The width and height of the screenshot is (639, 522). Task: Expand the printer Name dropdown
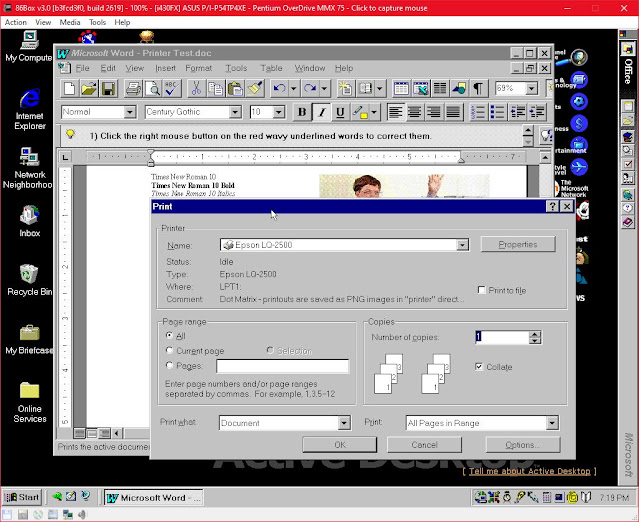[x=462, y=245]
